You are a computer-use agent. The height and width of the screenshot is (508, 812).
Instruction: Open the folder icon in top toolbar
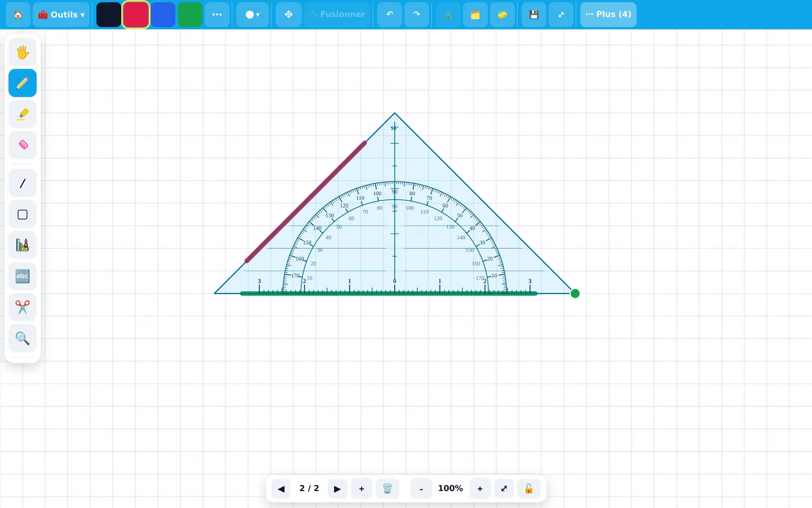[475, 15]
